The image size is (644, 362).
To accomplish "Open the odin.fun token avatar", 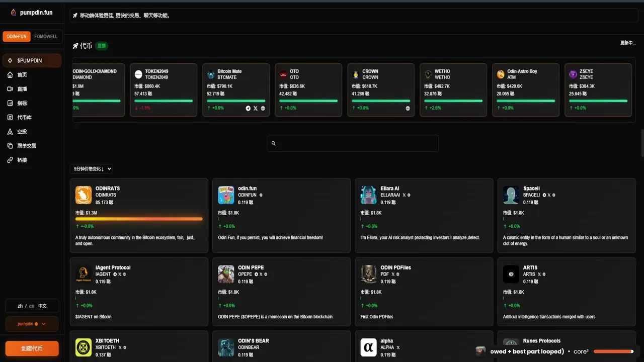I will coord(226,195).
